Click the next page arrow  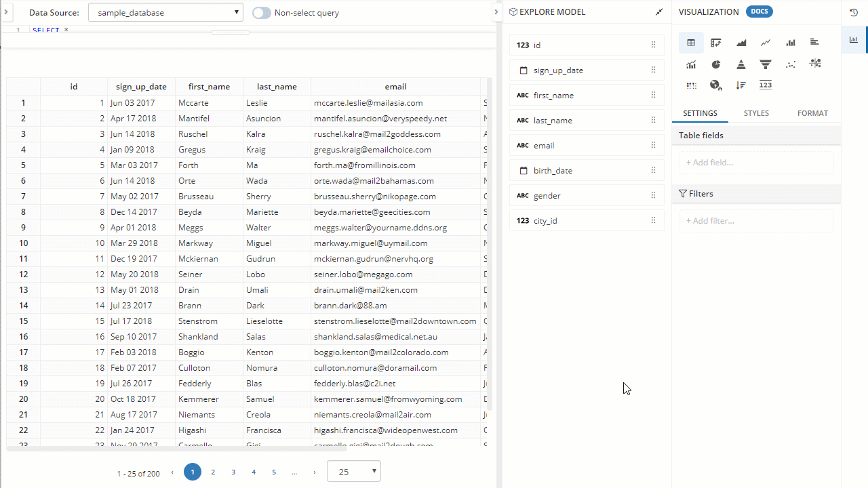coord(315,472)
